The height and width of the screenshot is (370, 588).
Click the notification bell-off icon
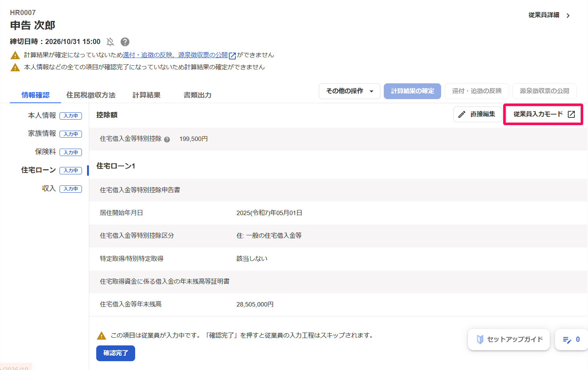tap(110, 42)
